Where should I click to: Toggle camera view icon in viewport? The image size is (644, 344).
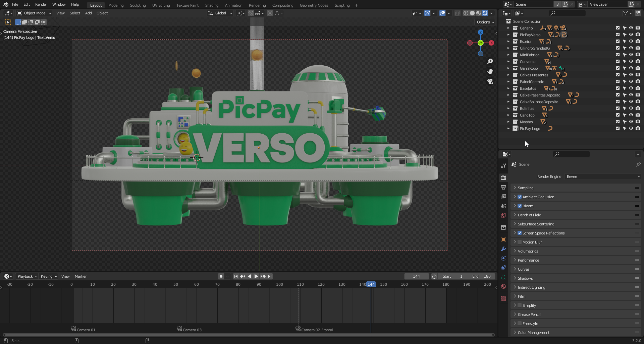[490, 81]
